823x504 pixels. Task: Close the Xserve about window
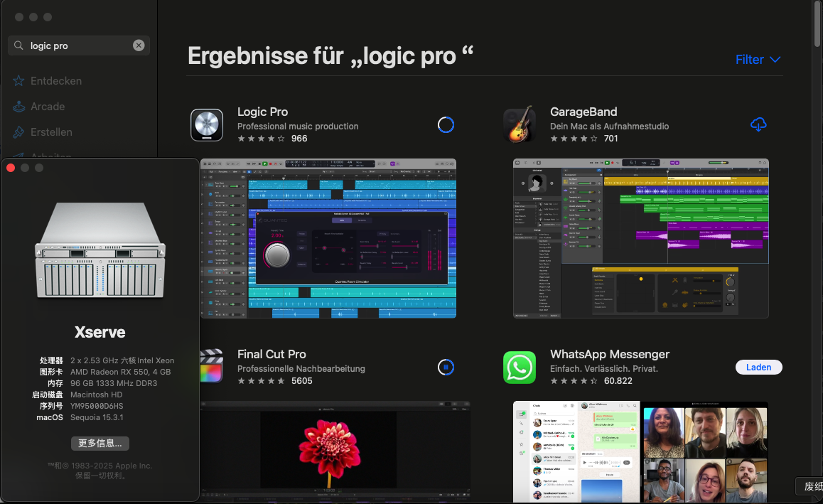click(x=11, y=168)
